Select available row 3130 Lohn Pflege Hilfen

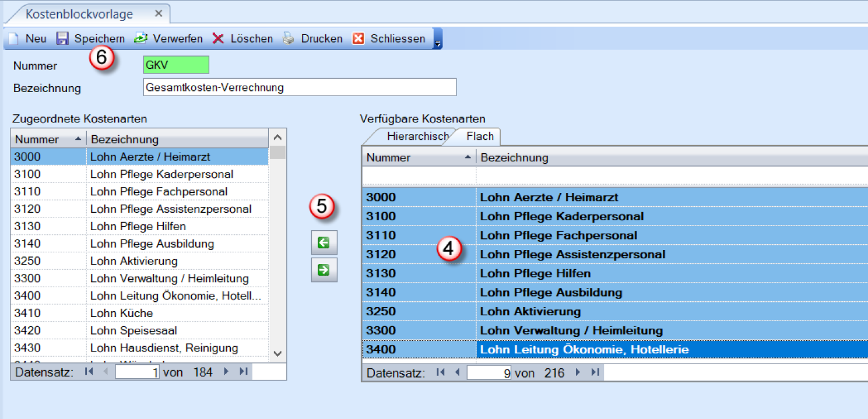point(615,273)
